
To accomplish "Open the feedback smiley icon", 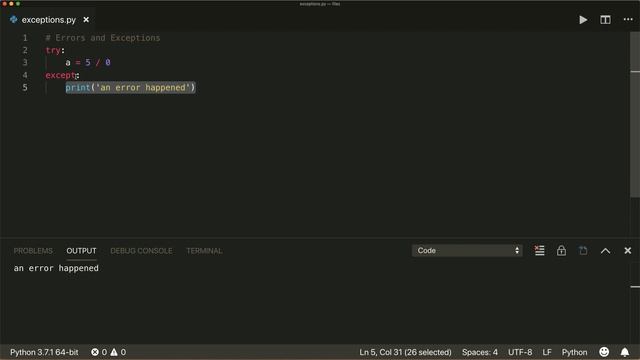I will point(604,352).
